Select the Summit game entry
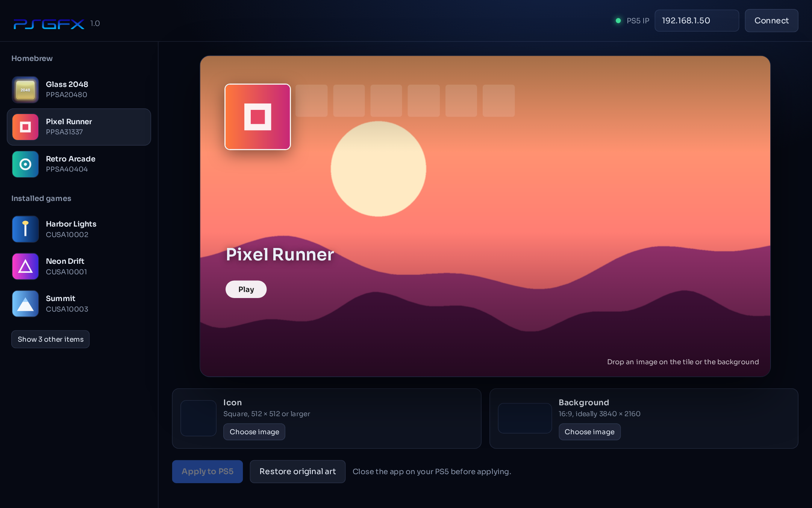Viewport: 812px width, 508px height. pos(79,304)
